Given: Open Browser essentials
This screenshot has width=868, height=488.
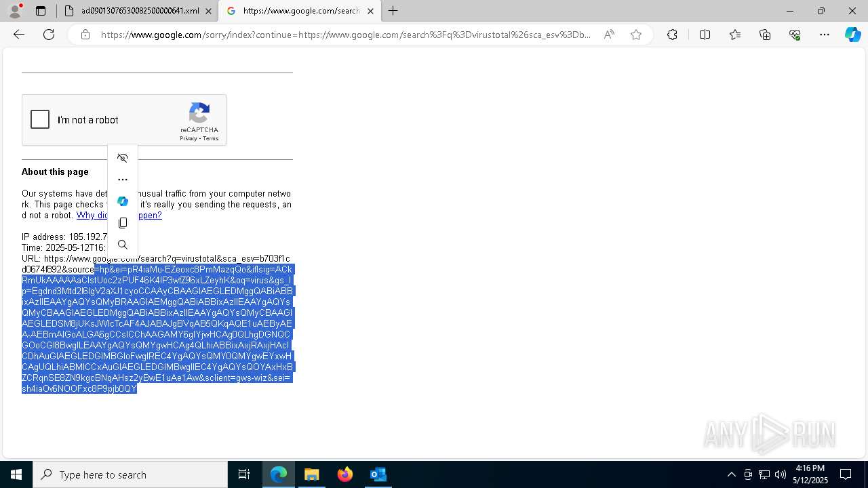Looking at the screenshot, I should coord(795,35).
